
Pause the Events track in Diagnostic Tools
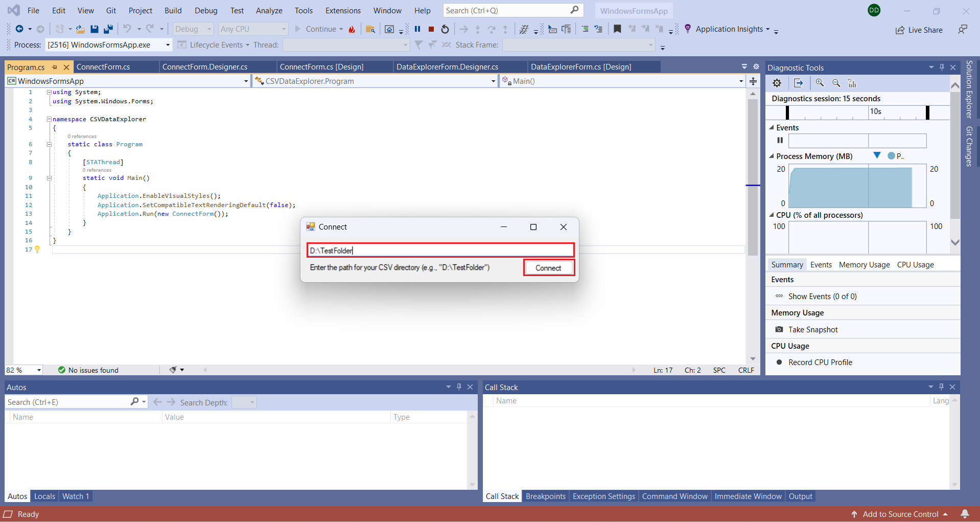(780, 140)
